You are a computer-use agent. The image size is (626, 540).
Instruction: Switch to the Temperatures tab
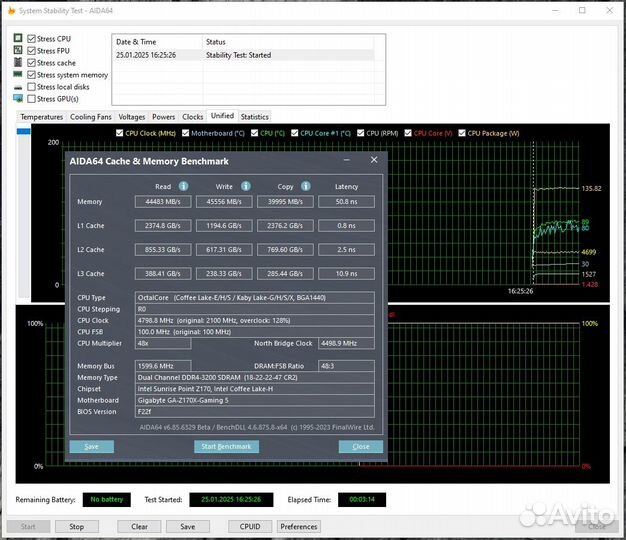(x=42, y=117)
